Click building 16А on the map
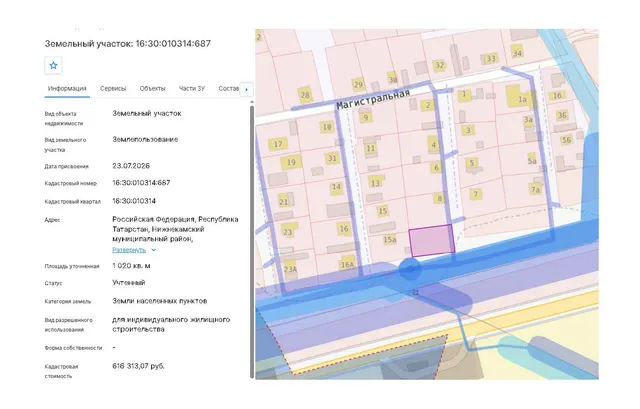 (x=347, y=265)
